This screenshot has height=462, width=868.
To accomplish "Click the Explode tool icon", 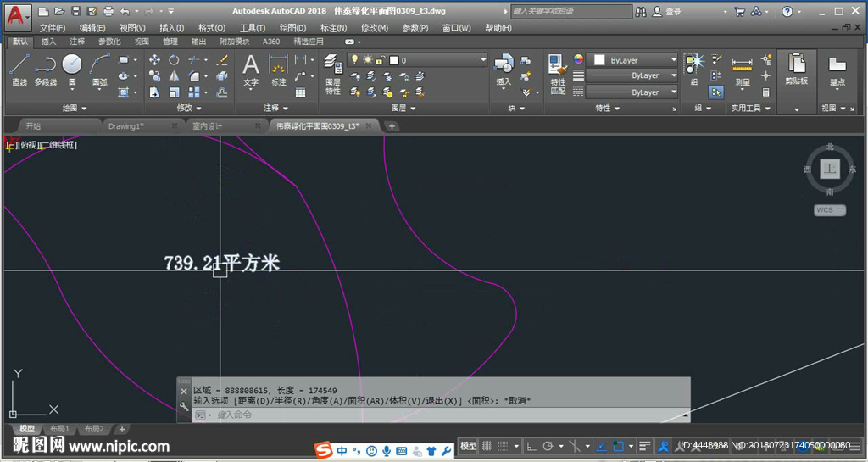I will point(222,76).
